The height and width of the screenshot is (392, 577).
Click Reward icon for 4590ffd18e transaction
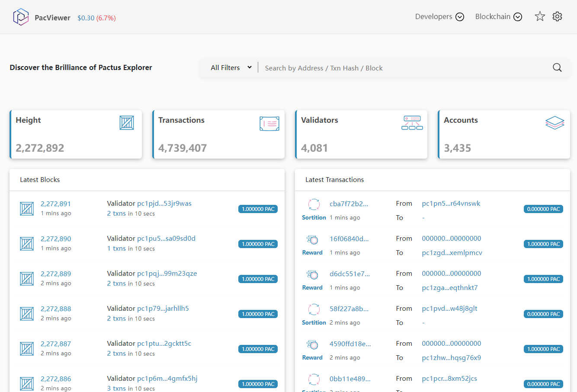312,344
